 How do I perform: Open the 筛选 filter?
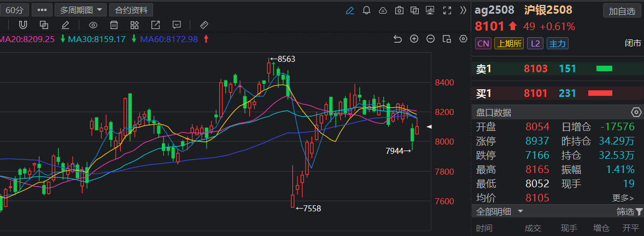630,212
